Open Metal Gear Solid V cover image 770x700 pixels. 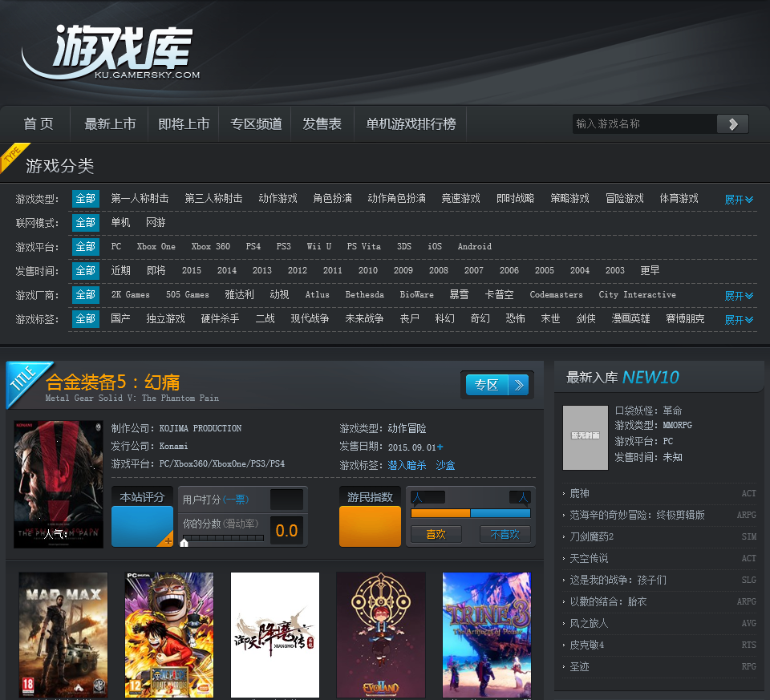click(x=59, y=484)
